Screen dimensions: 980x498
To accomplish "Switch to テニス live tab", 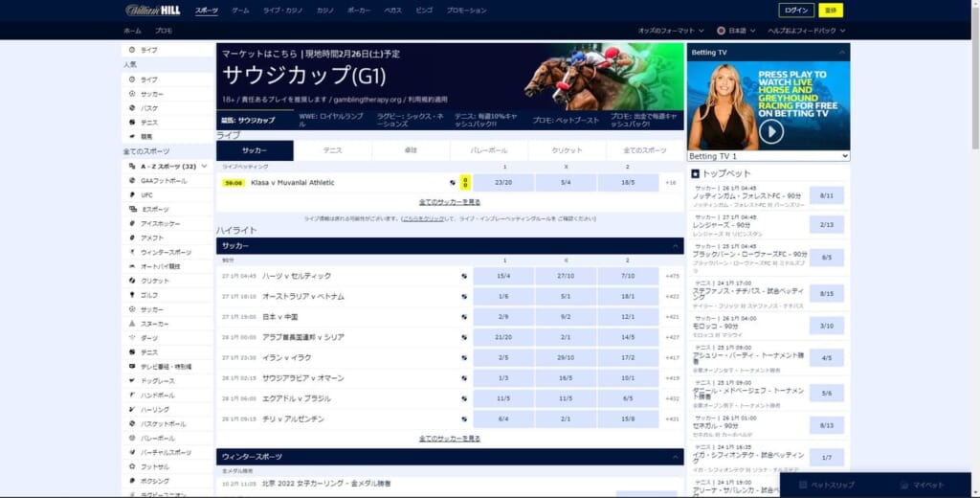I will [332, 150].
